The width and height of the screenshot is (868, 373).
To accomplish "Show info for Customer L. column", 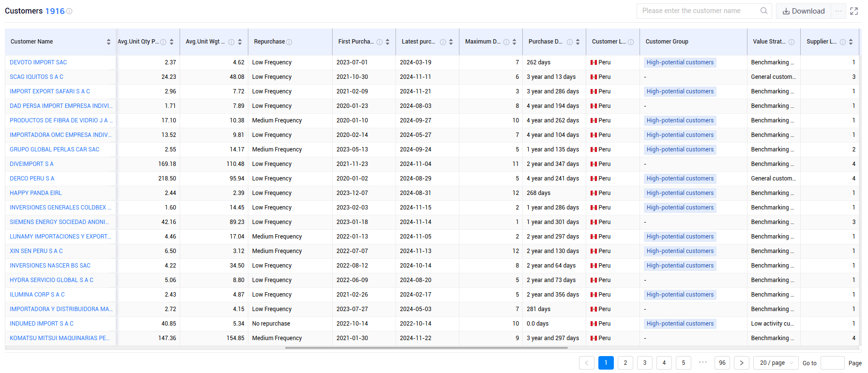I will point(631,42).
